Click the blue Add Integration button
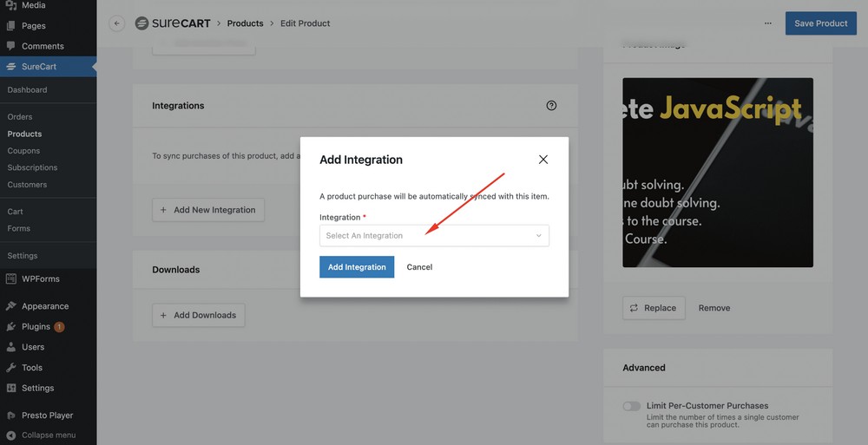Image resolution: width=868 pixels, height=445 pixels. click(x=357, y=267)
